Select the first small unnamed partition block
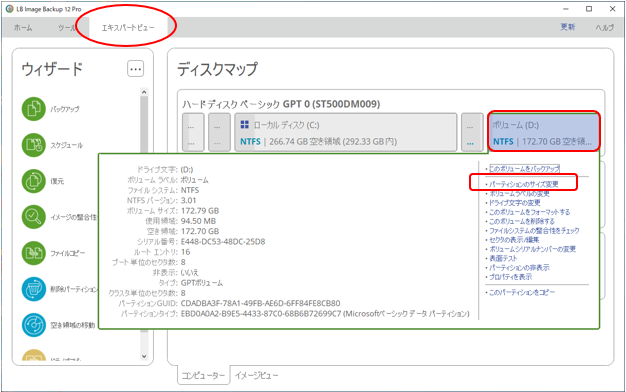Viewport: 626px width, 392px height. point(193,133)
